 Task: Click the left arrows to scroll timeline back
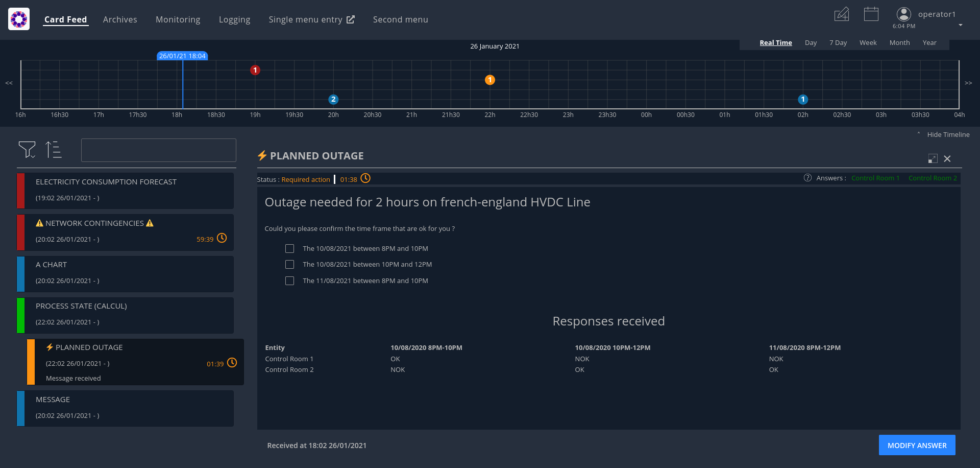(x=8, y=83)
